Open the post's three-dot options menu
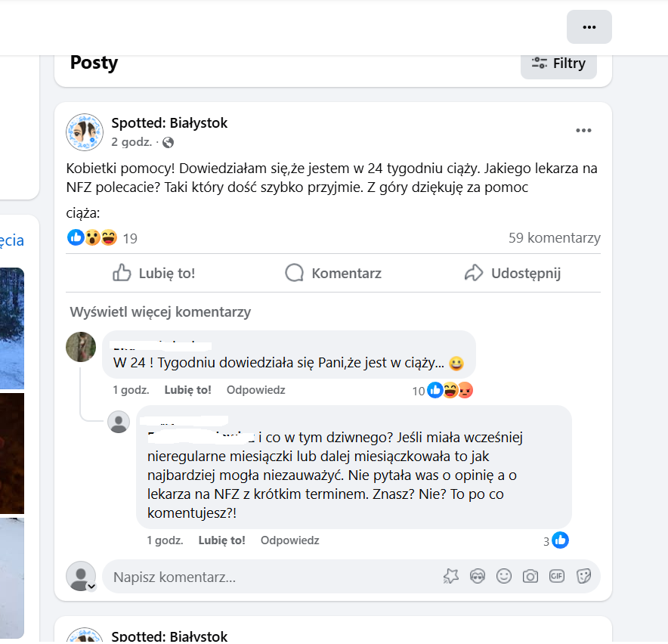Screen dimensions: 668x644 point(583,131)
